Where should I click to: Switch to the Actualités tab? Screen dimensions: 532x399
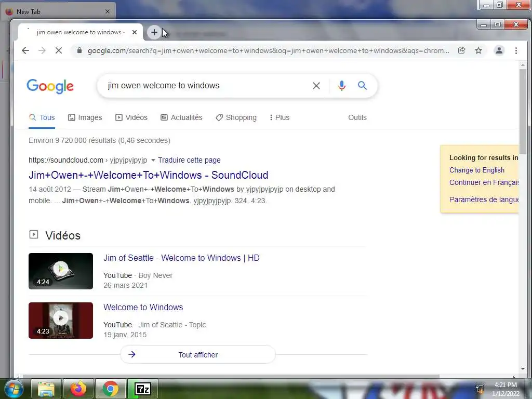click(x=181, y=117)
